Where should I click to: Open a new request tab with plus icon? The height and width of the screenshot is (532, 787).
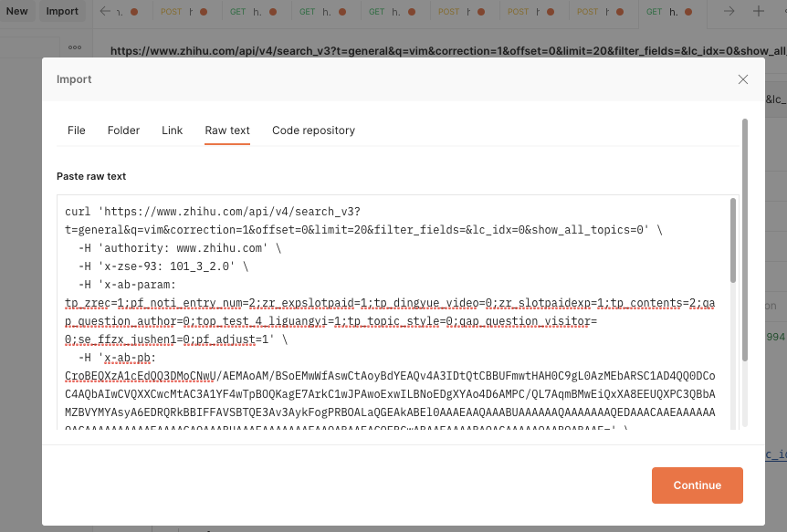point(759,11)
